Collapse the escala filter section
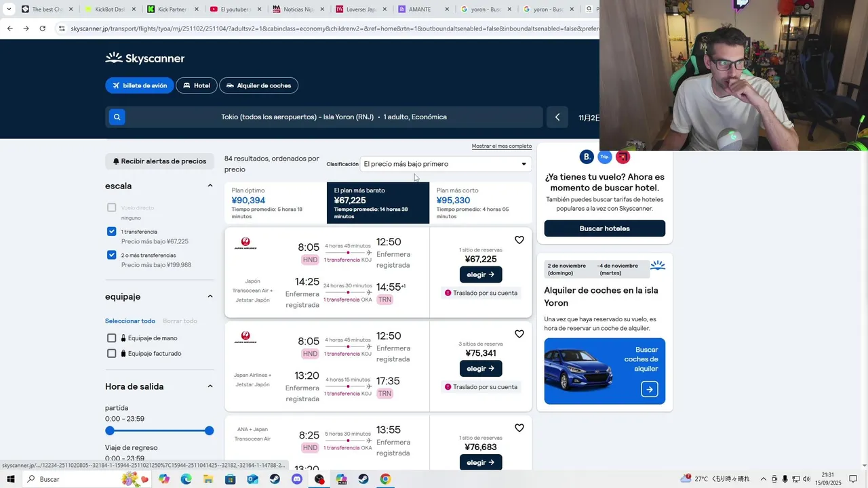 coord(210,186)
